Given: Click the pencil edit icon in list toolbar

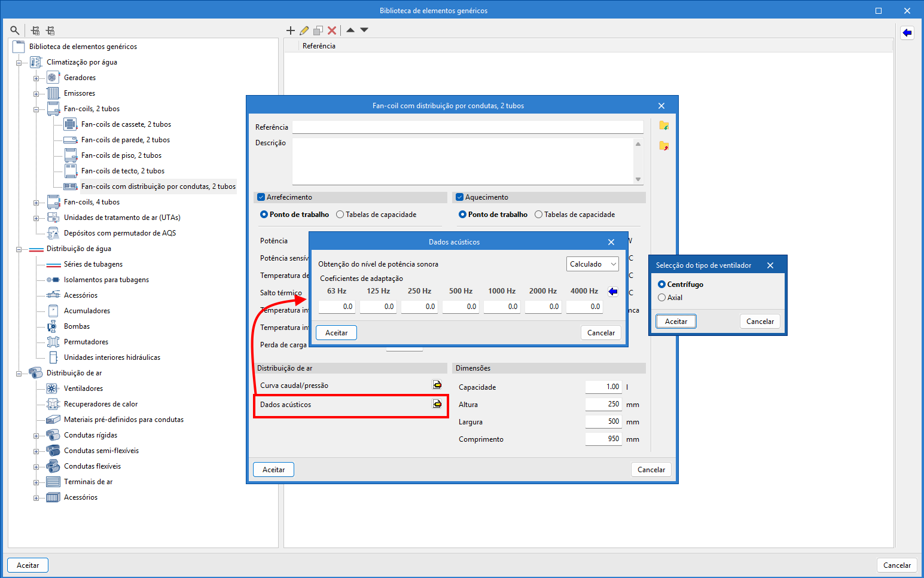Looking at the screenshot, I should (x=304, y=30).
